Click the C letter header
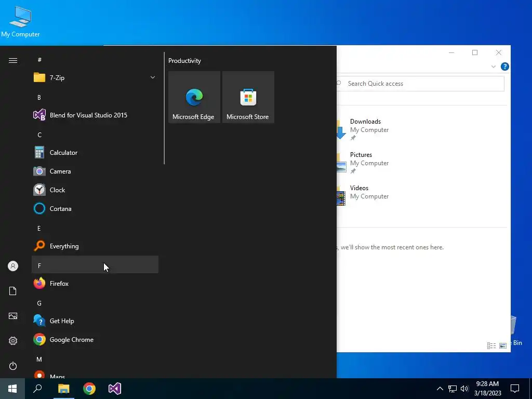Image resolution: width=532 pixels, height=399 pixels. 39,135
